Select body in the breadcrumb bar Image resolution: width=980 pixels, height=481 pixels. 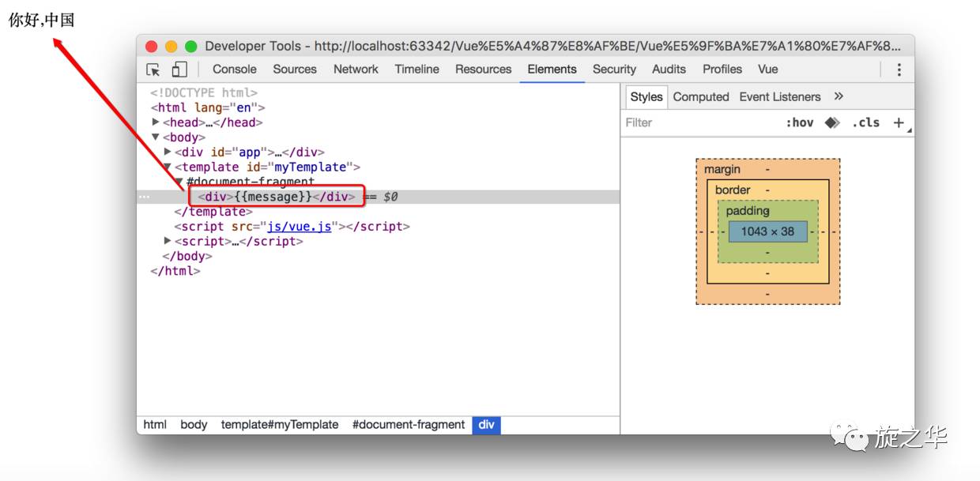coord(194,425)
